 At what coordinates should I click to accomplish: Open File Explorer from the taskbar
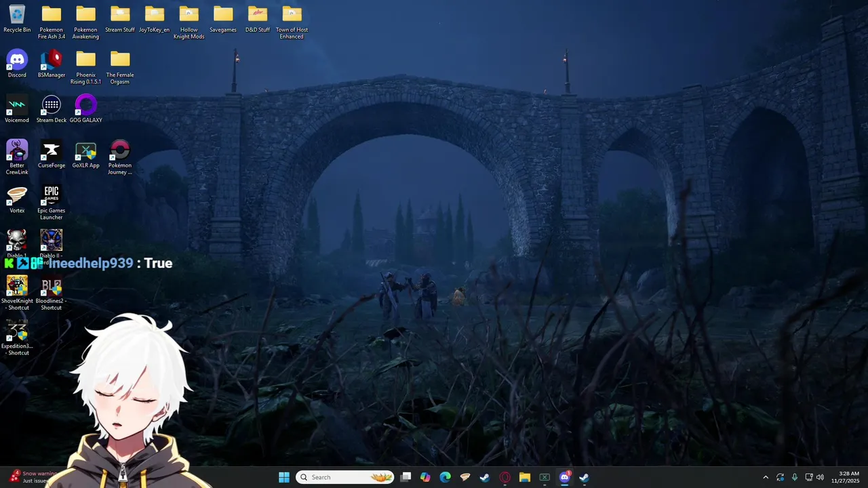coord(524,477)
